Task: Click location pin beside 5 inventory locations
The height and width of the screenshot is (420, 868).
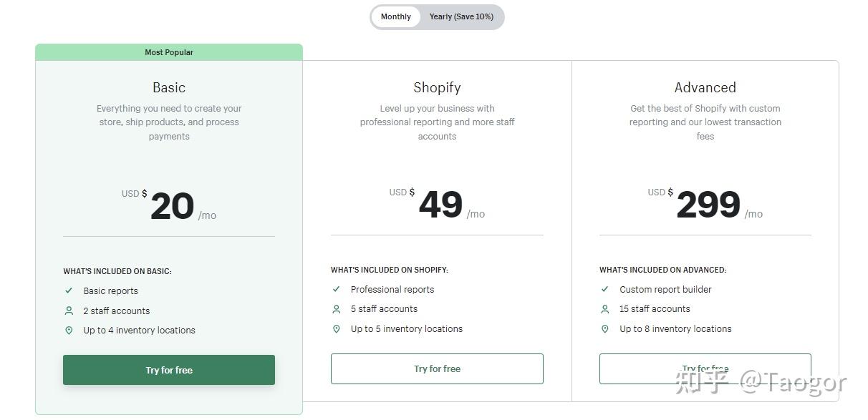Action: pos(336,329)
